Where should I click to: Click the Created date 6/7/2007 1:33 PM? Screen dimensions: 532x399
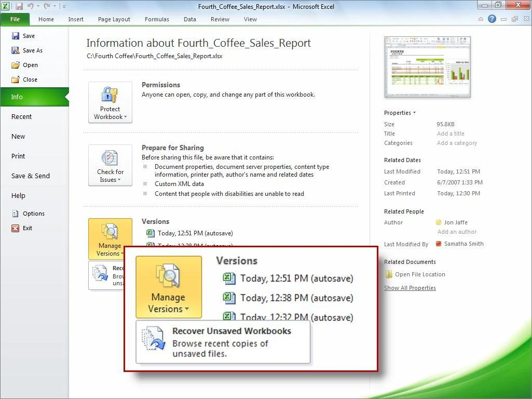click(x=460, y=182)
